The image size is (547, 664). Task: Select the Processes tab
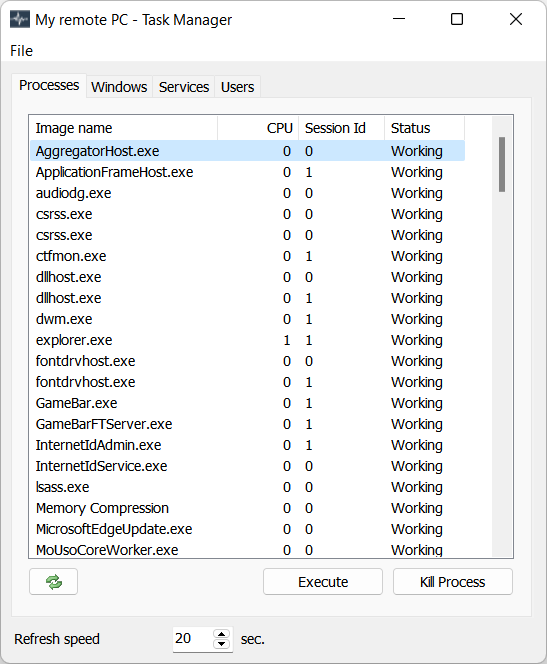pos(49,86)
